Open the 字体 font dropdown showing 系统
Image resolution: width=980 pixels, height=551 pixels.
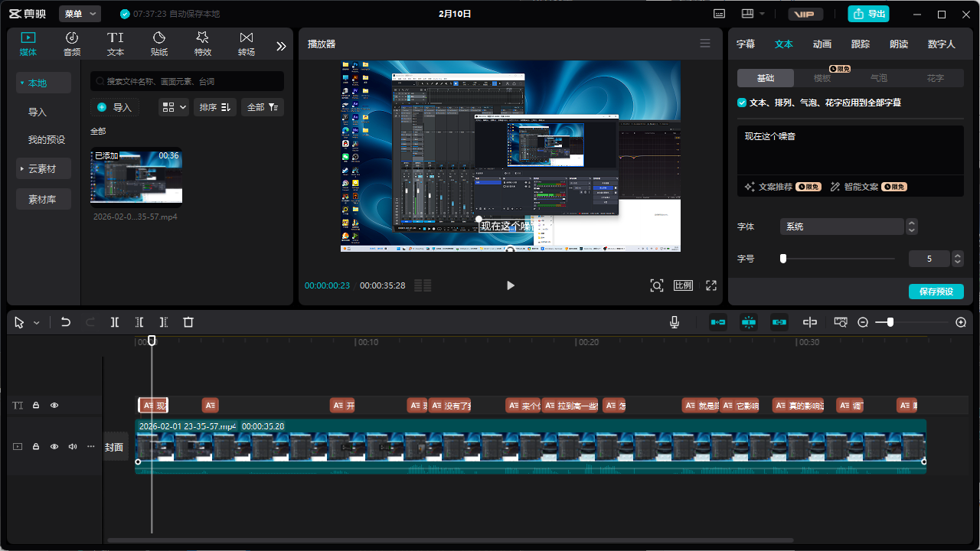(842, 227)
